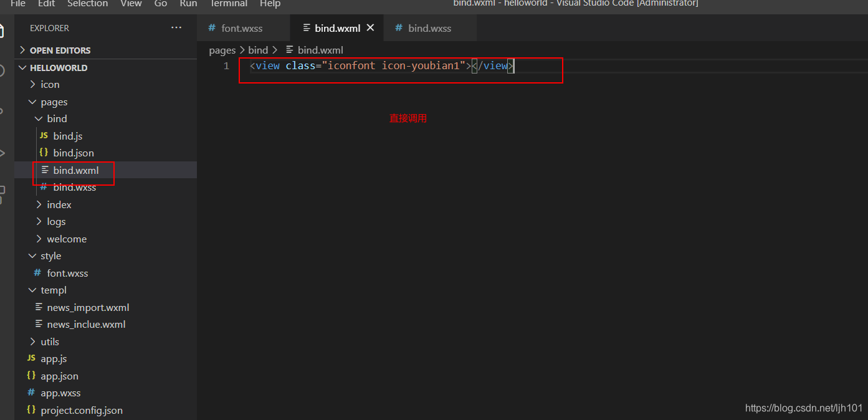Click the braces icon beside project.config.json
The height and width of the screenshot is (420, 868).
[31, 410]
